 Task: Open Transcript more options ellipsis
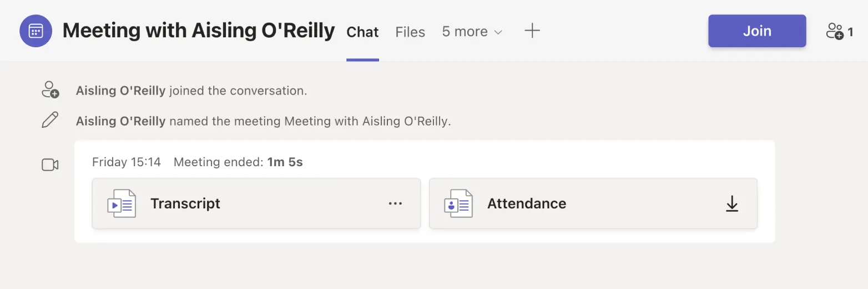coord(395,203)
